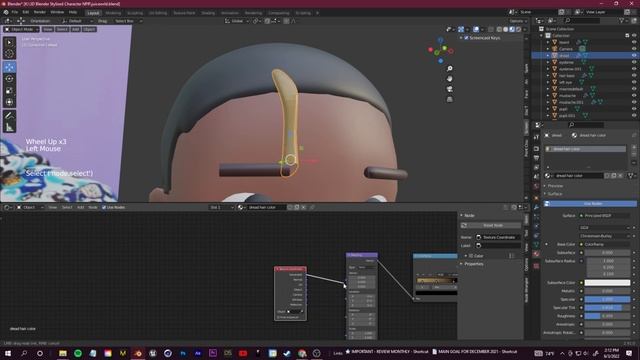Screen dimensions: 640x360
Task: Select the Transform tool
Action: coord(9,102)
